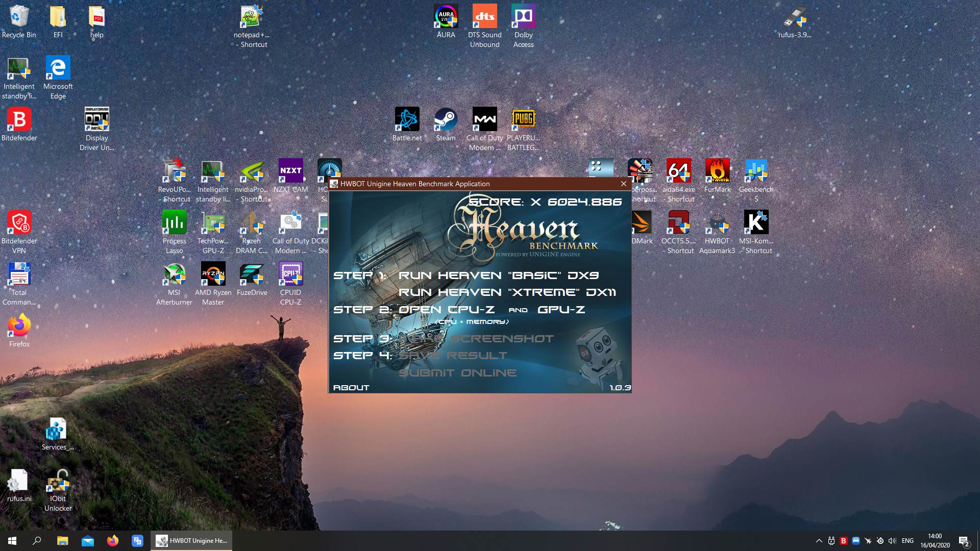Open Firefox from the taskbar

pyautogui.click(x=112, y=541)
